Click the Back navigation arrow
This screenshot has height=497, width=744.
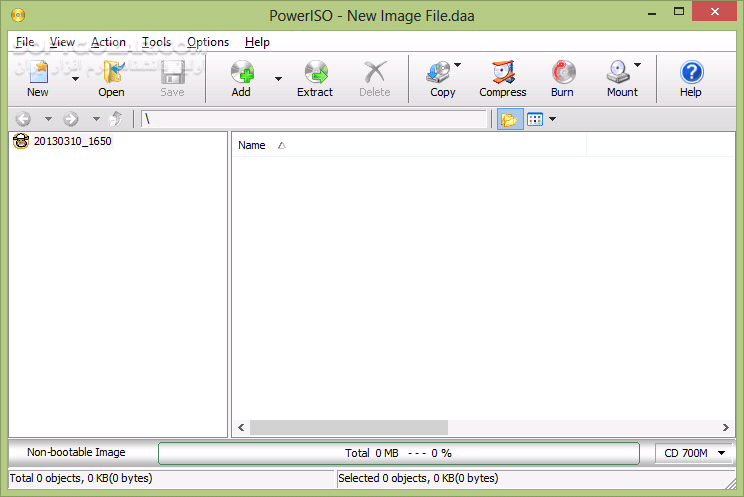point(23,119)
